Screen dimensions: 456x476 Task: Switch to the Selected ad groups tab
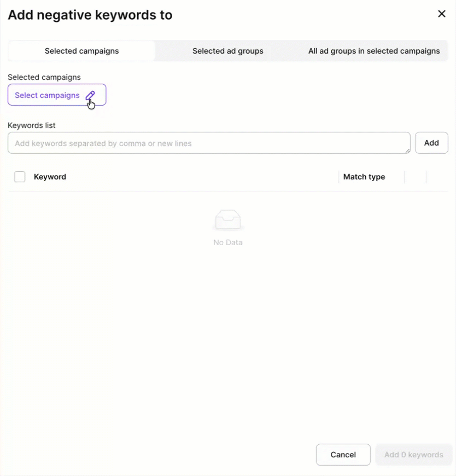(x=228, y=51)
